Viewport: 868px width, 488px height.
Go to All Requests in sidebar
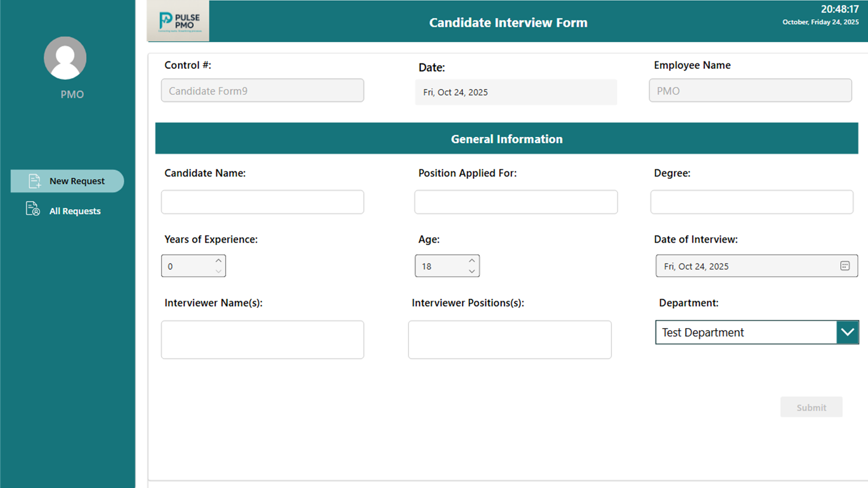tap(75, 211)
